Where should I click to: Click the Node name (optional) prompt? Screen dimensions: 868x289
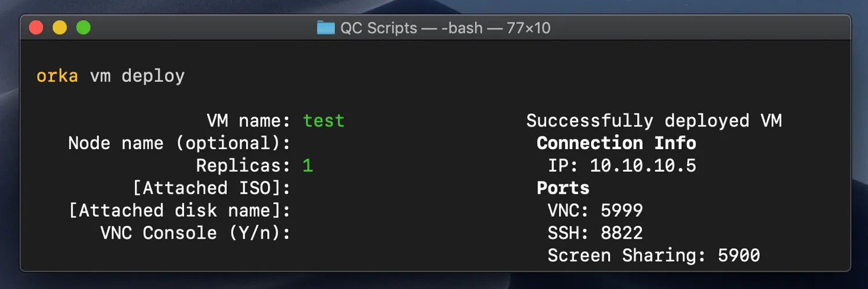tap(179, 143)
